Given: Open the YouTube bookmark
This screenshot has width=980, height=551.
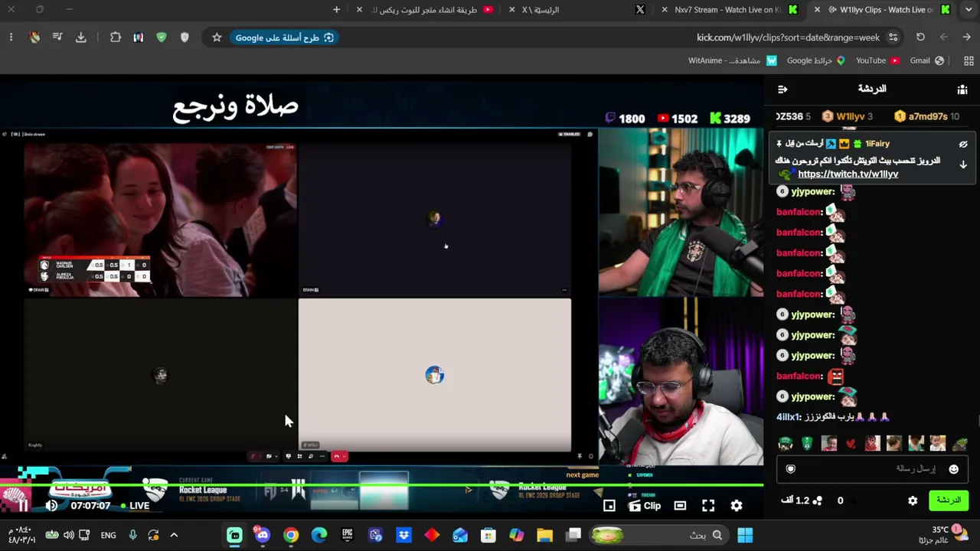Looking at the screenshot, I should coord(877,60).
